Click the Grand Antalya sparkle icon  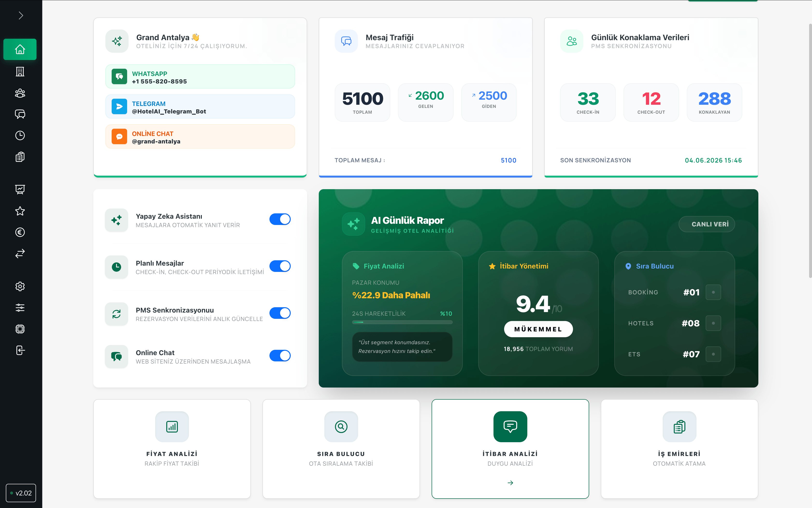[117, 41]
